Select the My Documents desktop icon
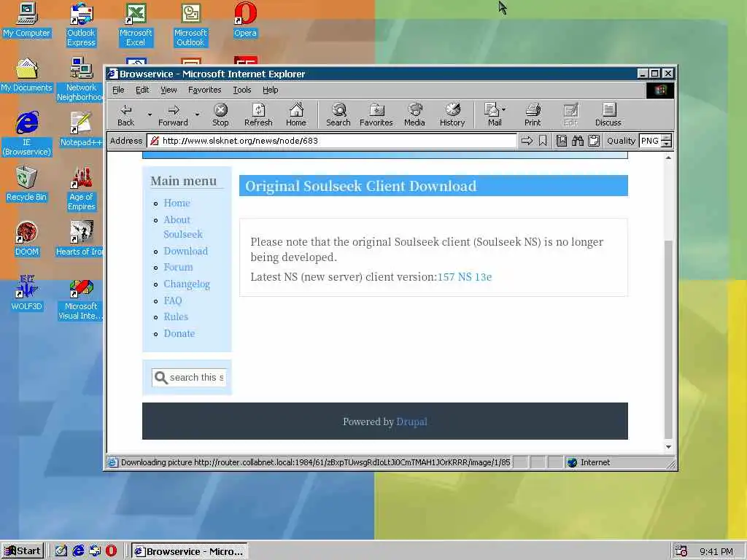 click(27, 75)
